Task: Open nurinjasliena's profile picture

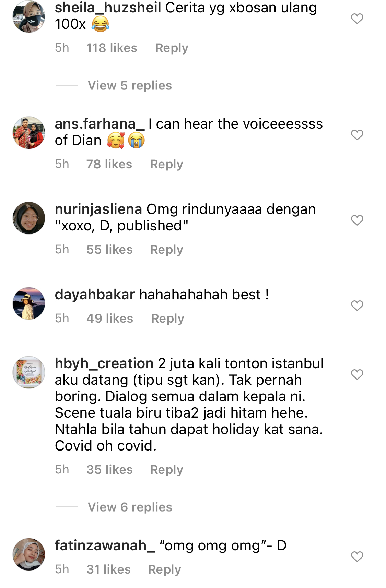Action: (29, 218)
